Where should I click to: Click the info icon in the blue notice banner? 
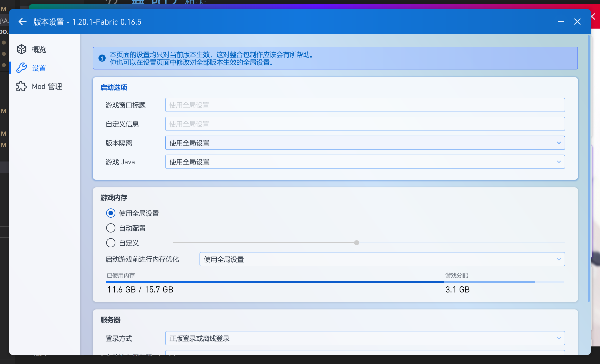(102, 58)
